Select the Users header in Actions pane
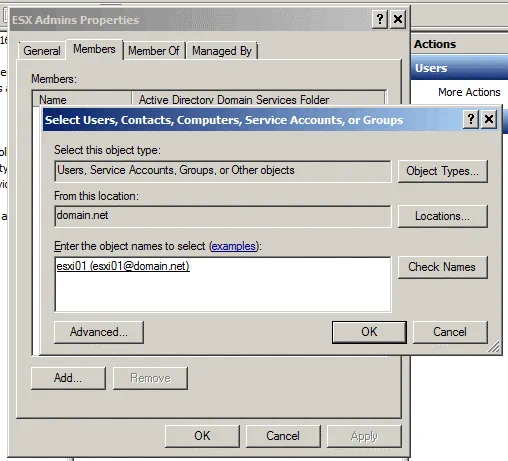Viewport: 508px width, 461px height. coord(459,68)
